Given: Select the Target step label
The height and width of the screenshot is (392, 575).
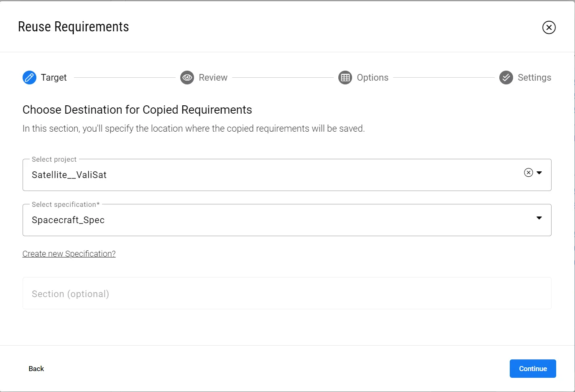Looking at the screenshot, I should click(x=54, y=77).
